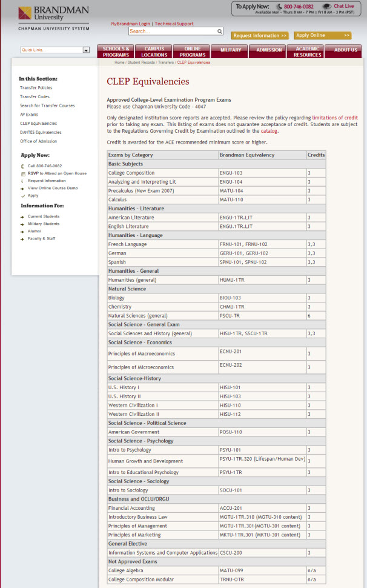The width and height of the screenshot is (367, 588).
Task: Click the arrow icon beside View Online Course Demo
Action: [x=23, y=189]
